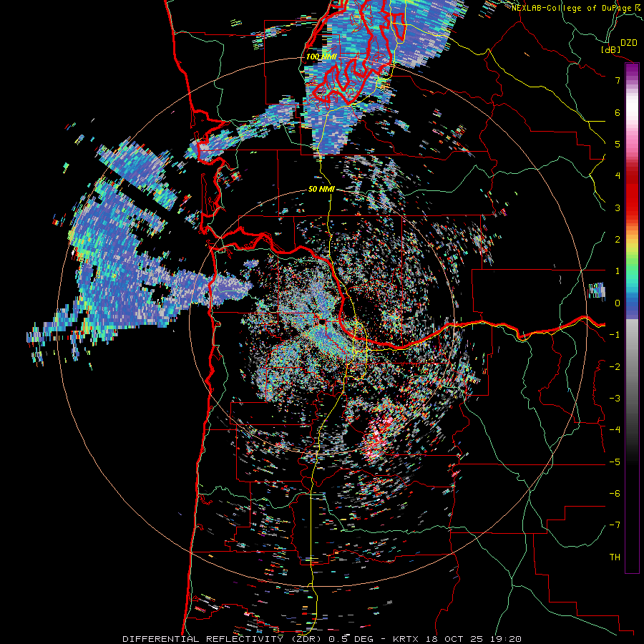
Task: Click the 1 value on the scale
Action: [x=618, y=271]
